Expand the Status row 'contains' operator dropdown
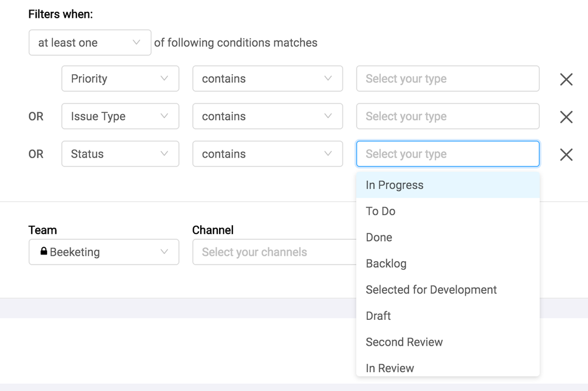The height and width of the screenshot is (391, 588). [x=267, y=154]
